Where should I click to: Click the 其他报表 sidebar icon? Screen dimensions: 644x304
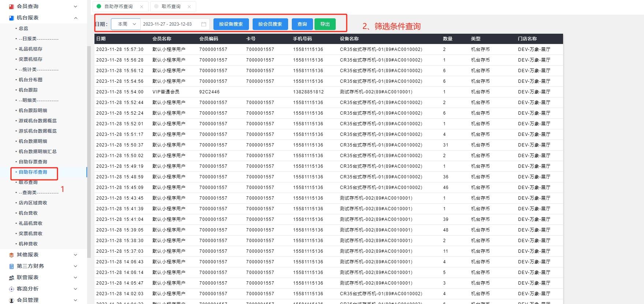point(11,255)
